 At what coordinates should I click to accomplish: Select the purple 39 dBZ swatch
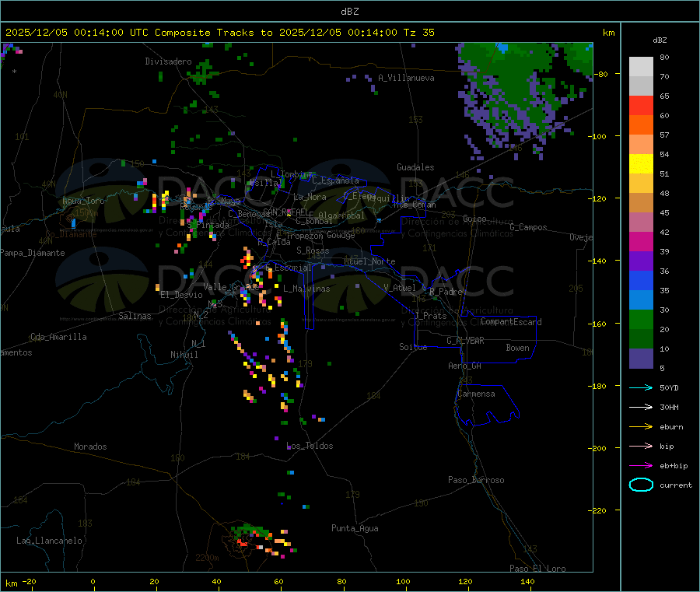pyautogui.click(x=641, y=261)
